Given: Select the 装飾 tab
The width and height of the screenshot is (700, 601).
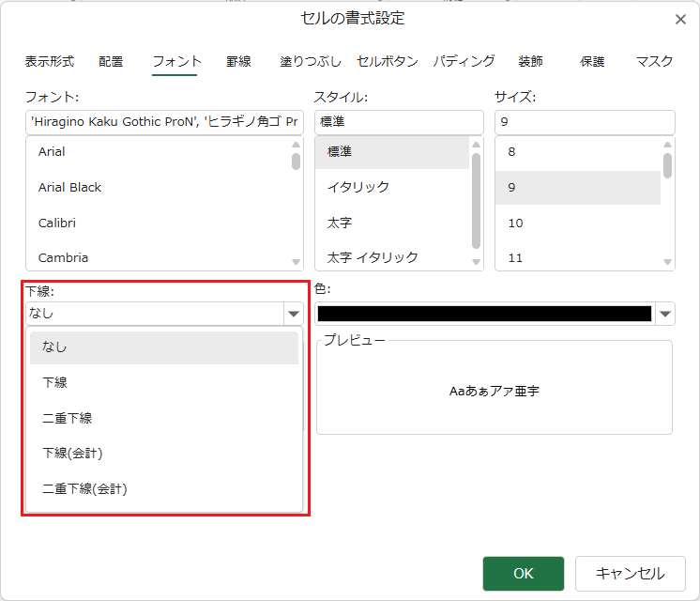Looking at the screenshot, I should coord(530,61).
